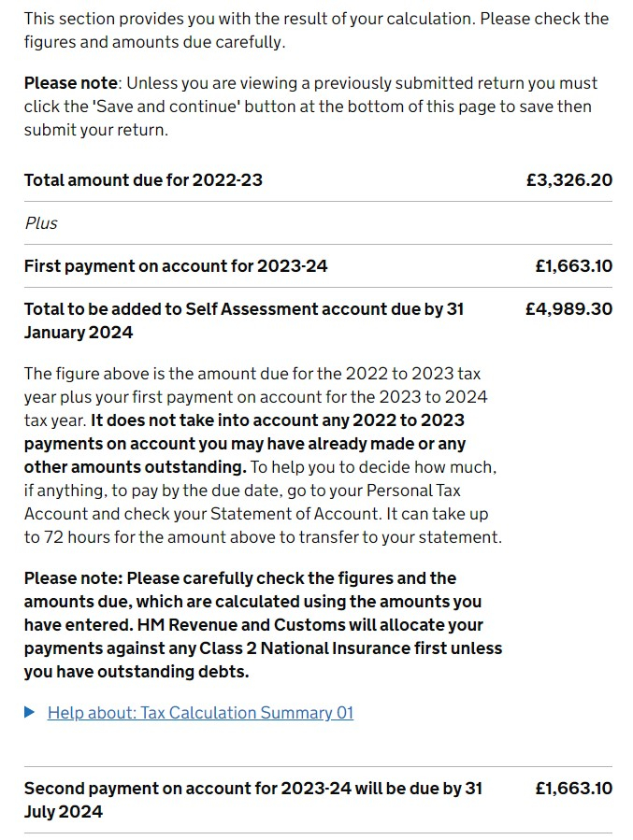This screenshot has width=633, height=840.
Task: Click bold 'It does not take into account' sentence
Action: pos(244,444)
